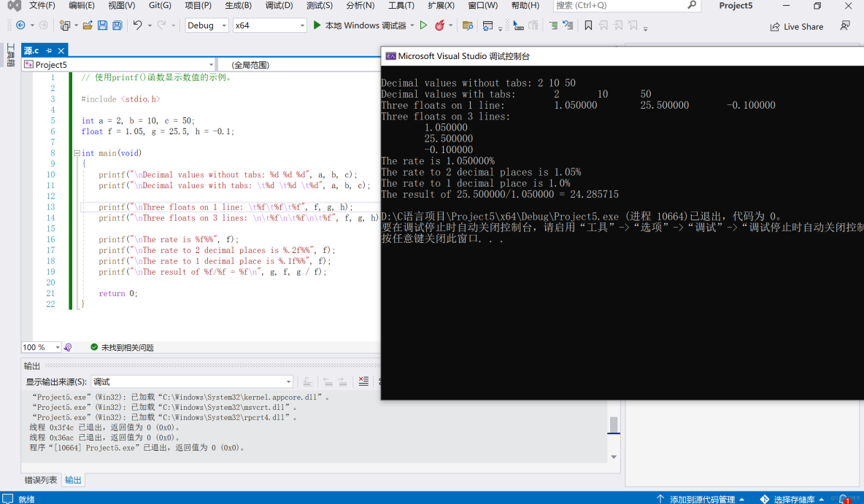Open the 视图(V) menu

tap(122, 6)
